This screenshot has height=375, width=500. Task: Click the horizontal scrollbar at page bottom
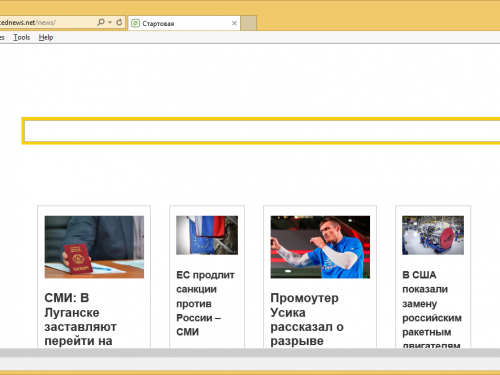(250, 353)
